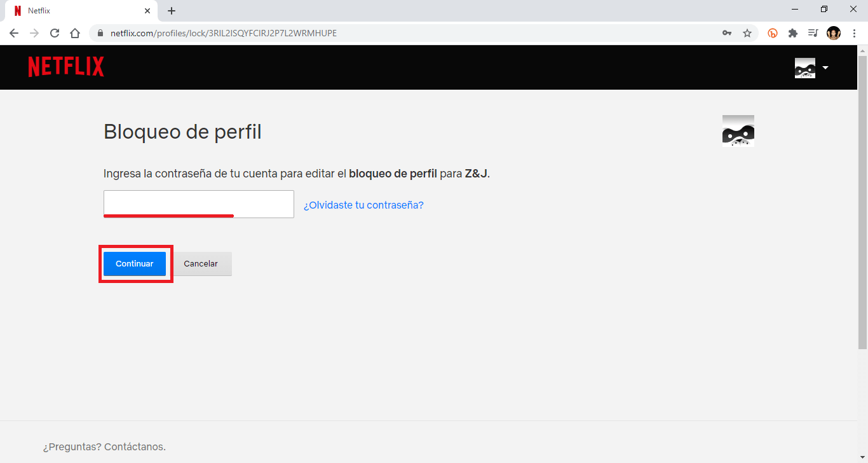The height and width of the screenshot is (463, 868).
Task: Click the Z&J profile picture on the page
Action: point(738,131)
